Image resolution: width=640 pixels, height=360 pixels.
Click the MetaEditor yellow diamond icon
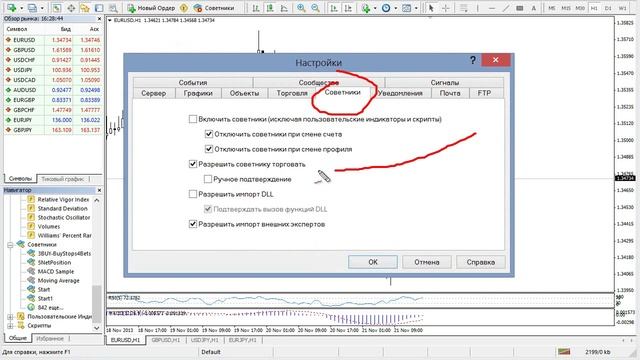pos(184,8)
